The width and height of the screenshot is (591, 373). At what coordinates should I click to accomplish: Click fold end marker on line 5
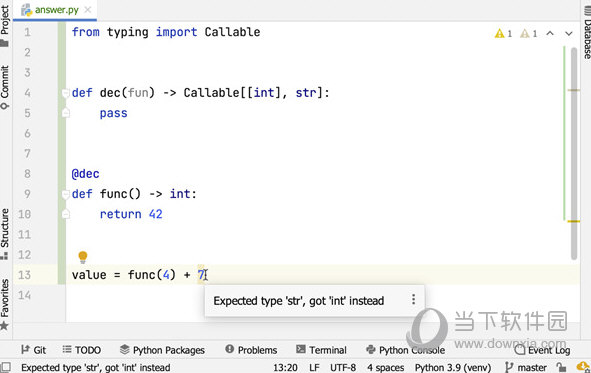(x=66, y=113)
